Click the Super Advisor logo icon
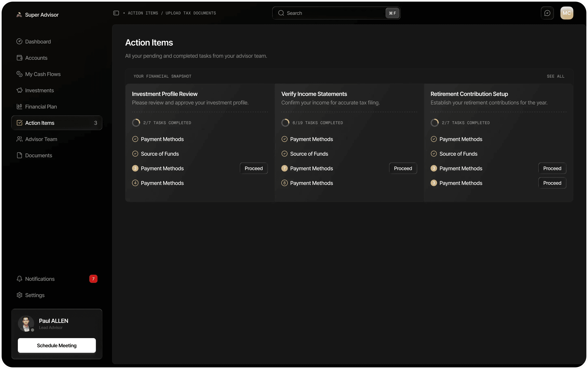588x369 pixels. pyautogui.click(x=19, y=15)
